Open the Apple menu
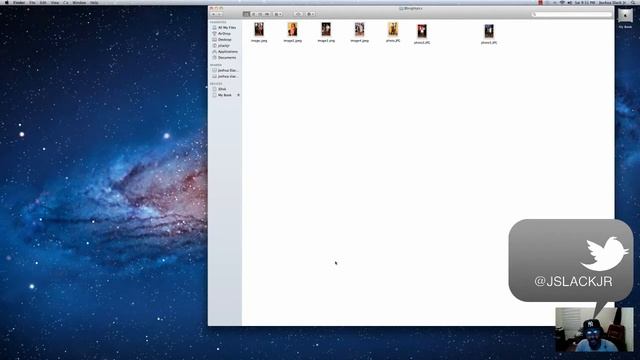Screen dimensions: 640x360 pos(7,2)
